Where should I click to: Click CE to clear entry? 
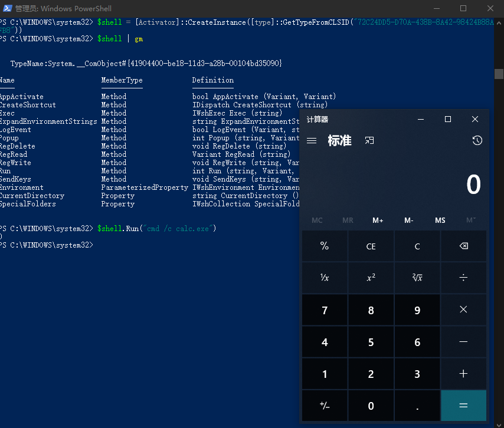click(371, 246)
